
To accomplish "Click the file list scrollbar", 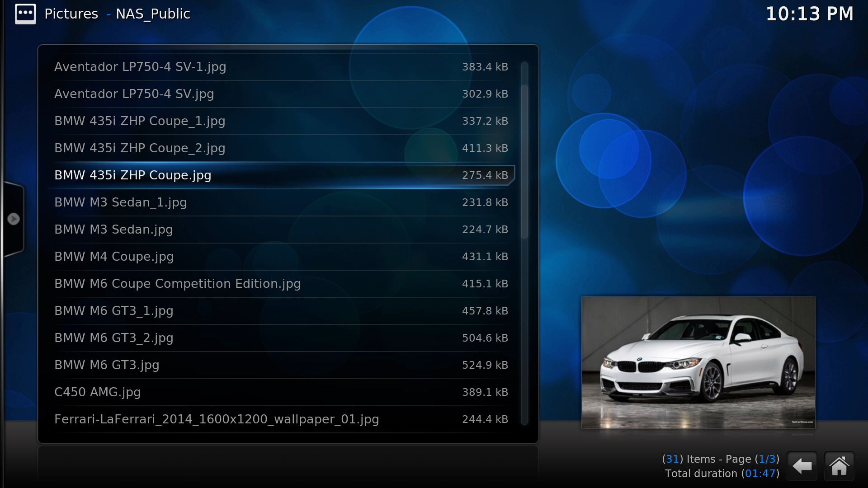I will [x=524, y=243].
